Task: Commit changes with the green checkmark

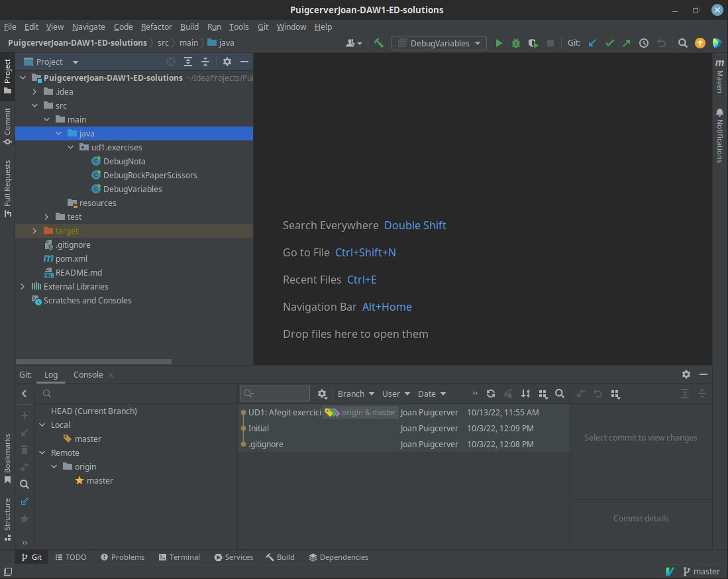Action: 609,43
